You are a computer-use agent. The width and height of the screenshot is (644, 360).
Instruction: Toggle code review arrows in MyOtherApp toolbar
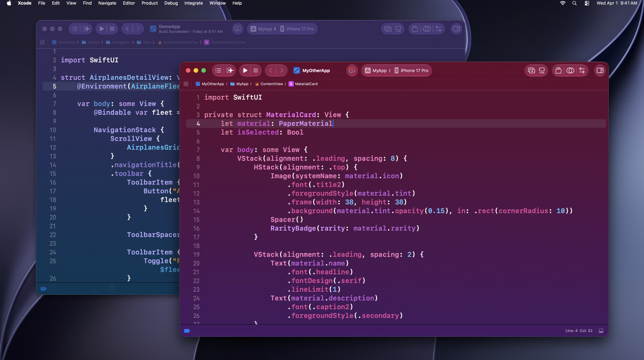click(582, 71)
